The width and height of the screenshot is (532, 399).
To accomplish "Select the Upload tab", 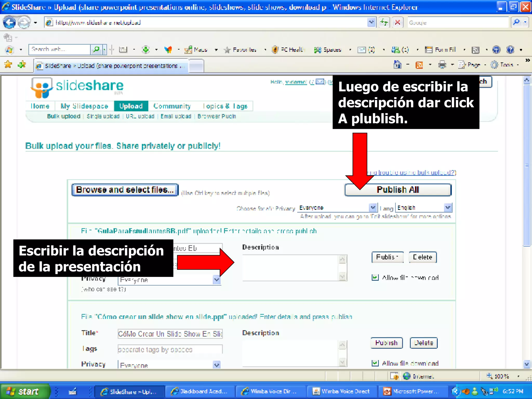I will (131, 106).
